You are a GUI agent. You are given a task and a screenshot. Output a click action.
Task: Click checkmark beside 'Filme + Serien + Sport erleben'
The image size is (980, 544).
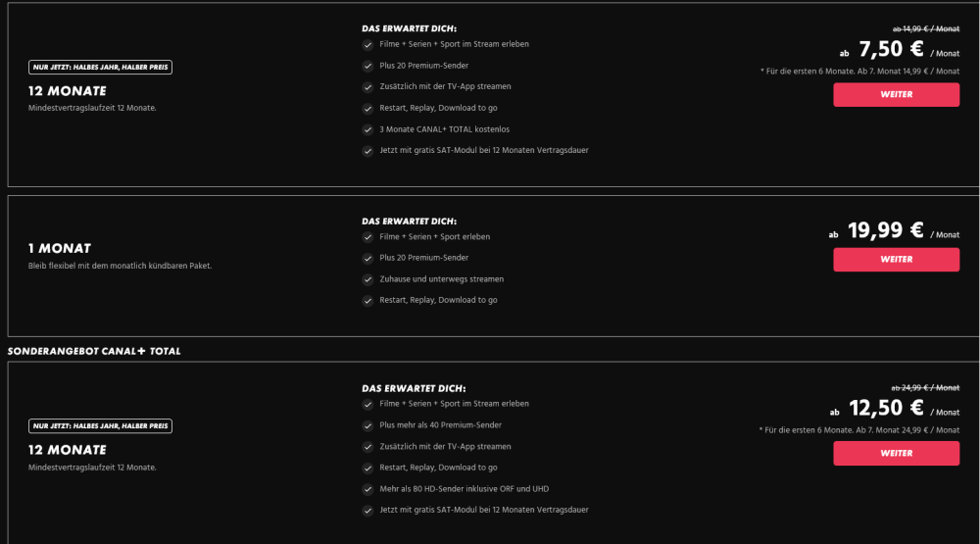367,237
